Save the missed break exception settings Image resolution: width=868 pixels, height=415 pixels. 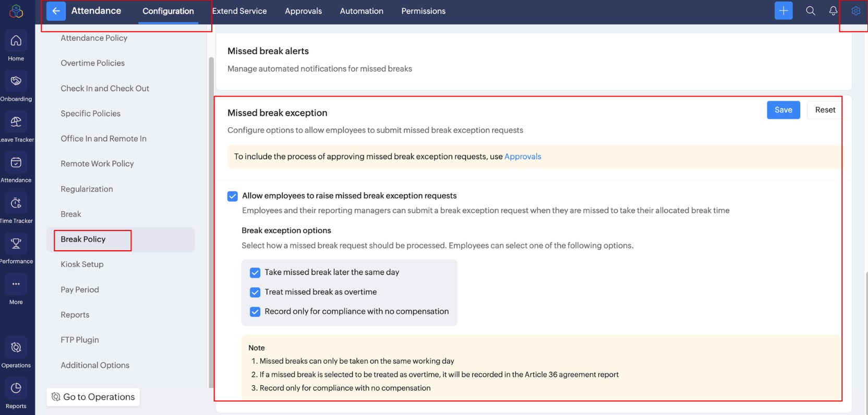783,110
